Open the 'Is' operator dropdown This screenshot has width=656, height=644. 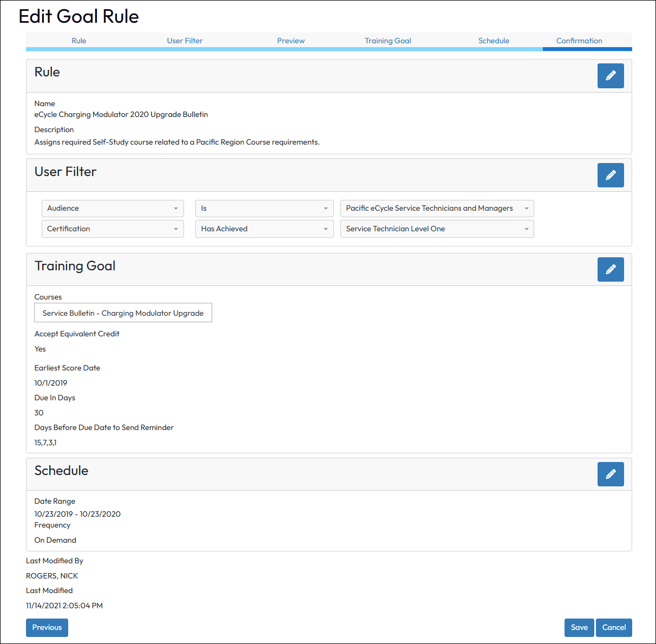(264, 209)
